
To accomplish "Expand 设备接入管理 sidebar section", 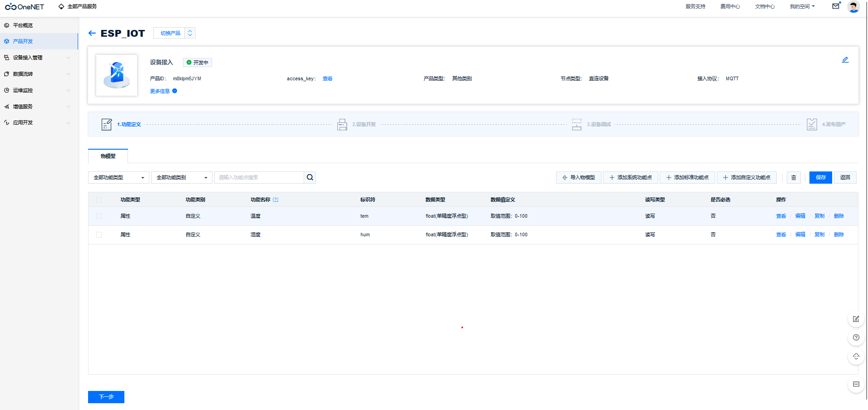I will (39, 58).
